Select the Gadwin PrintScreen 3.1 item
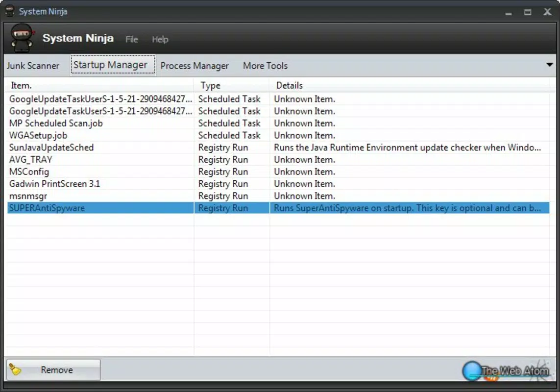 tap(278, 184)
